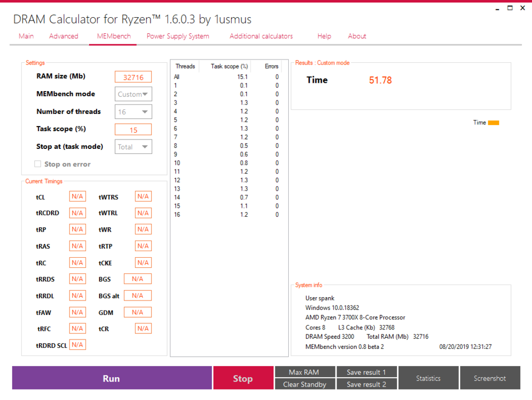Select the tRC timing field
This screenshot has width=532, height=400.
pos(77,262)
